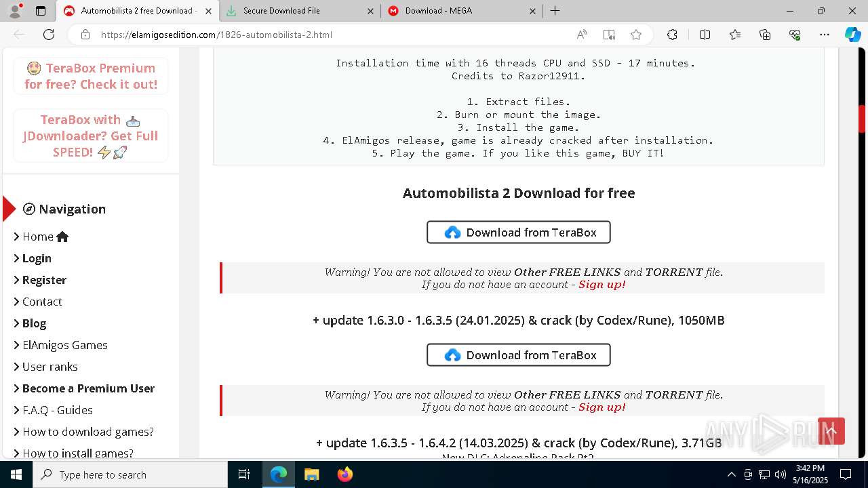This screenshot has height=488, width=868.
Task: Open How to install games? link
Action: (x=74, y=453)
